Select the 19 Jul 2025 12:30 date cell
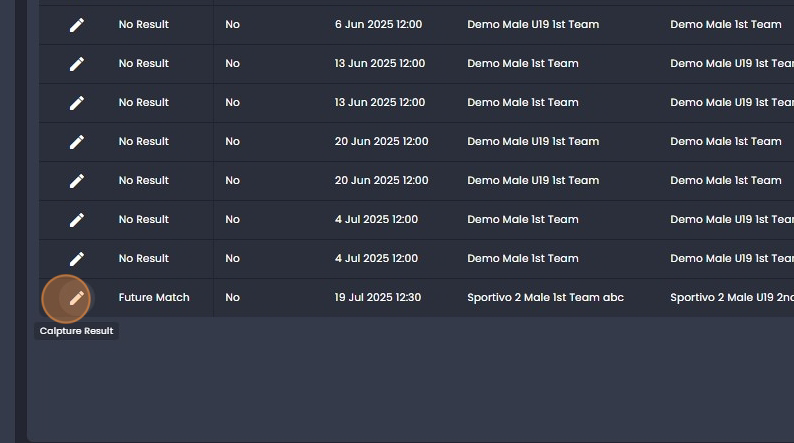Image resolution: width=794 pixels, height=443 pixels. (x=378, y=297)
